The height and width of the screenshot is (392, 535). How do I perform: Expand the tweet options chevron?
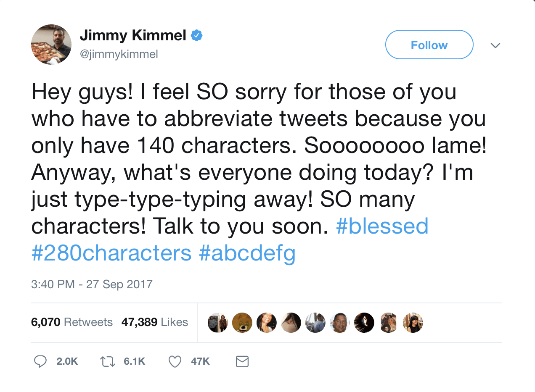[495, 45]
